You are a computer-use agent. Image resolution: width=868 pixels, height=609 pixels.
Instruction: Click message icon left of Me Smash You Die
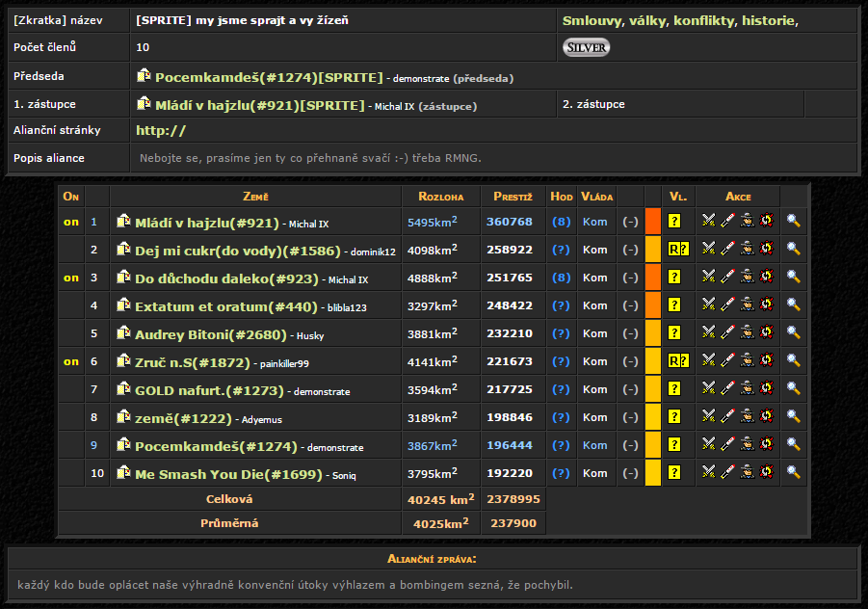tap(123, 472)
